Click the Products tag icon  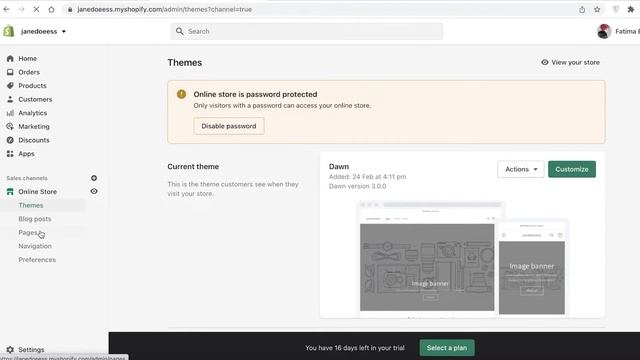pyautogui.click(x=10, y=86)
